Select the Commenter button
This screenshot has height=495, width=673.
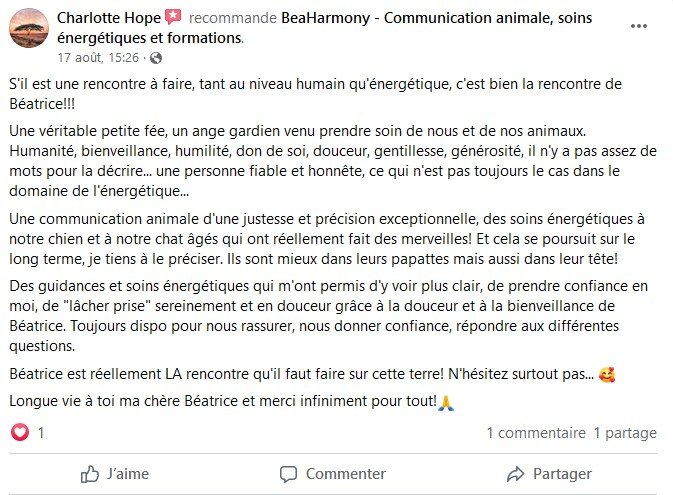tap(333, 474)
